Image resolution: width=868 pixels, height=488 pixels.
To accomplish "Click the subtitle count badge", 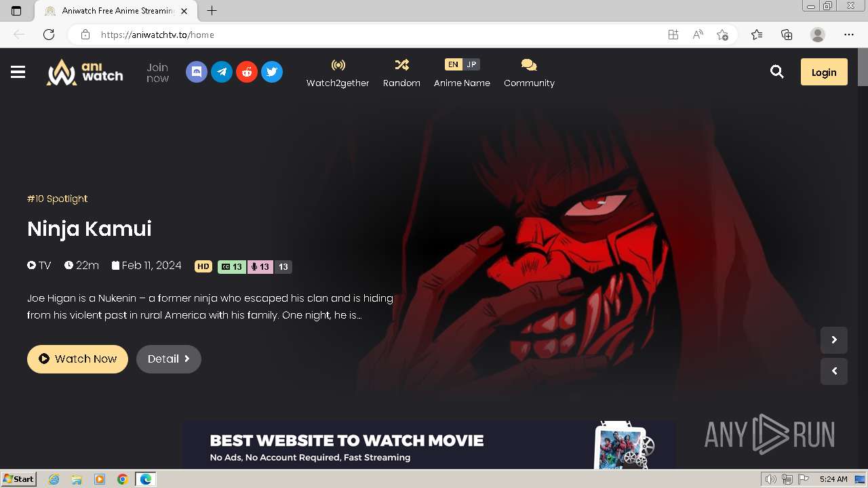I will (232, 266).
